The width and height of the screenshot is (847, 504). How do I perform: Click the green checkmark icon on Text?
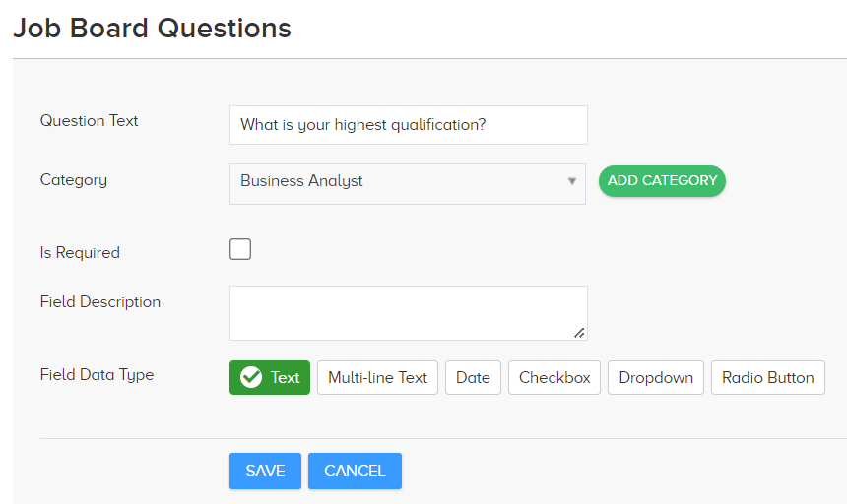click(251, 377)
